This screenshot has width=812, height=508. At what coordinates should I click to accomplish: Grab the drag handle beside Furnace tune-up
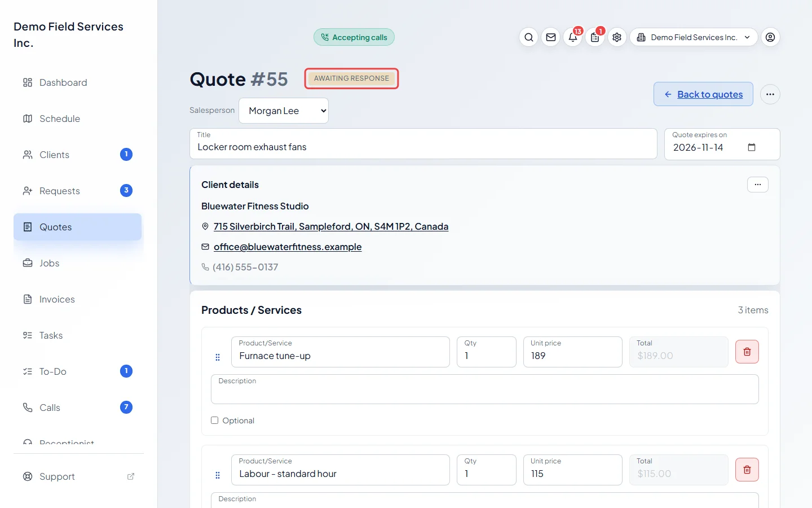[218, 357]
